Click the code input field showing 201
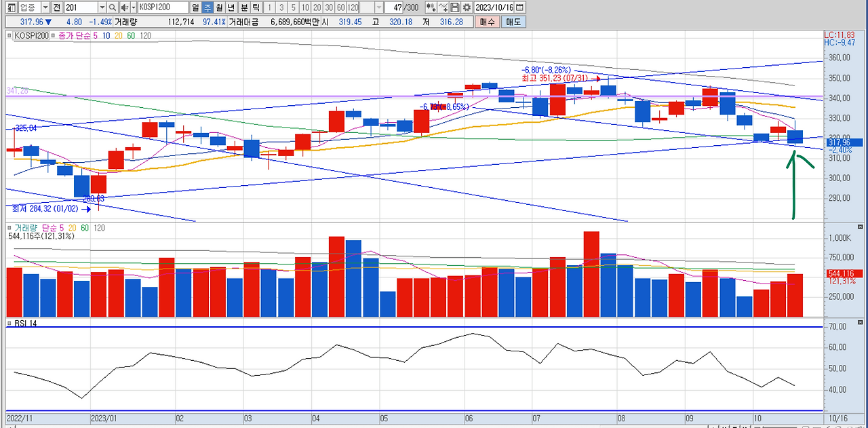Image resolution: width=868 pixels, height=428 pixels. [x=81, y=7]
